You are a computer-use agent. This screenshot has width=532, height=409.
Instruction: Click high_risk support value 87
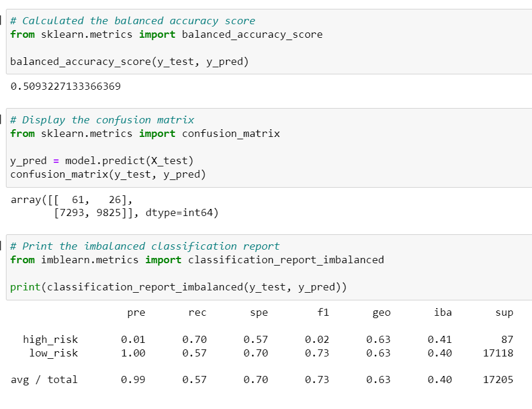(x=507, y=339)
